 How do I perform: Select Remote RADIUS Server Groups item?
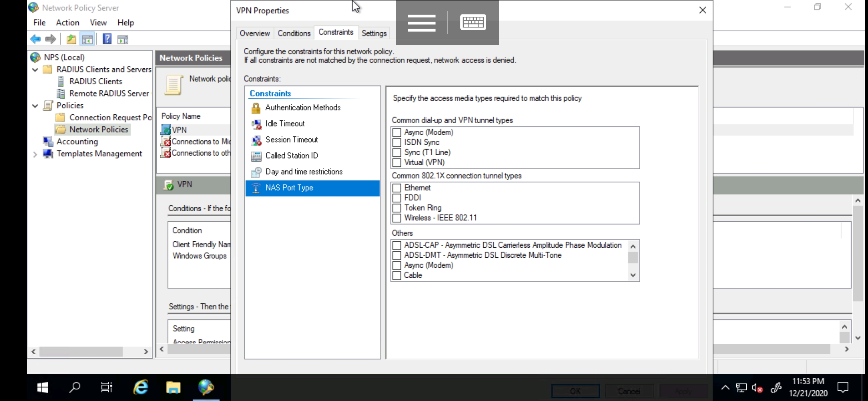(110, 93)
